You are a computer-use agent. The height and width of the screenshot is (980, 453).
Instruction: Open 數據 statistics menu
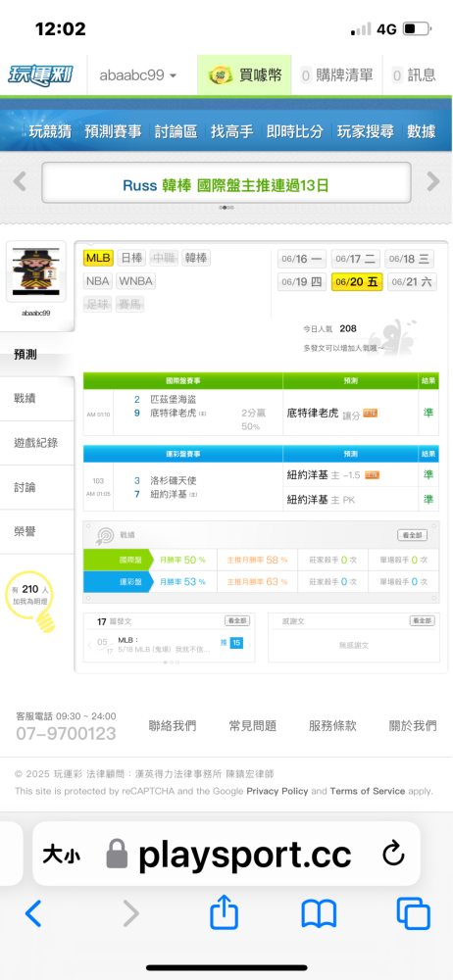click(x=421, y=131)
